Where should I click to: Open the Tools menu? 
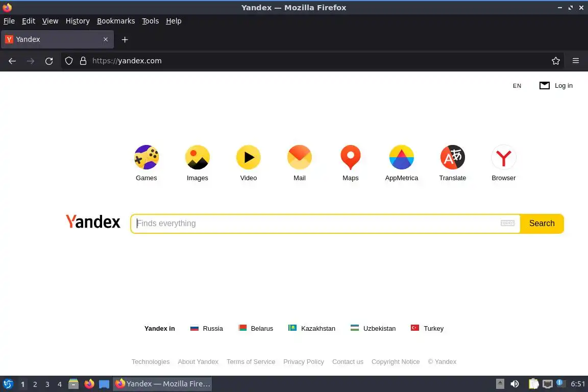[151, 21]
